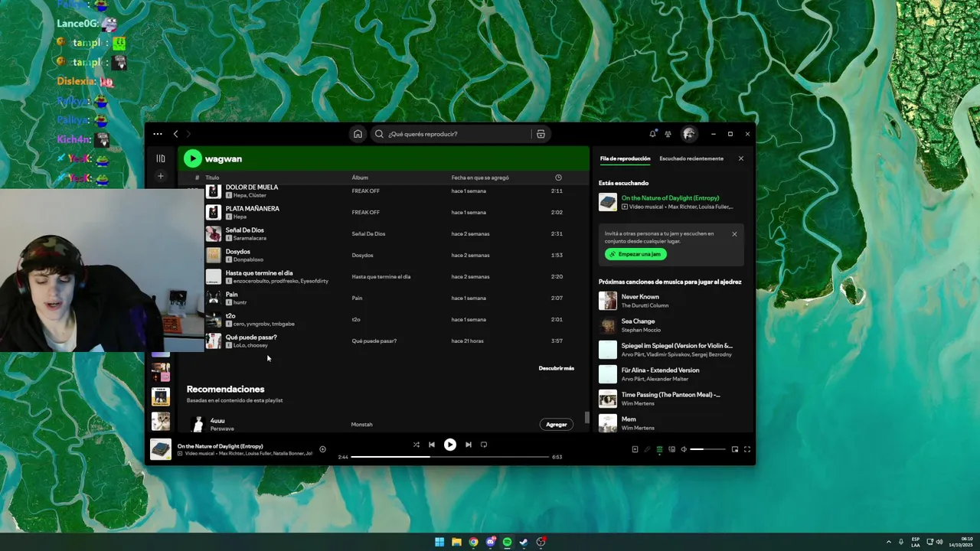Screen dimensions: 980x551
Task: Show hidden system tray icons
Action: (888, 542)
